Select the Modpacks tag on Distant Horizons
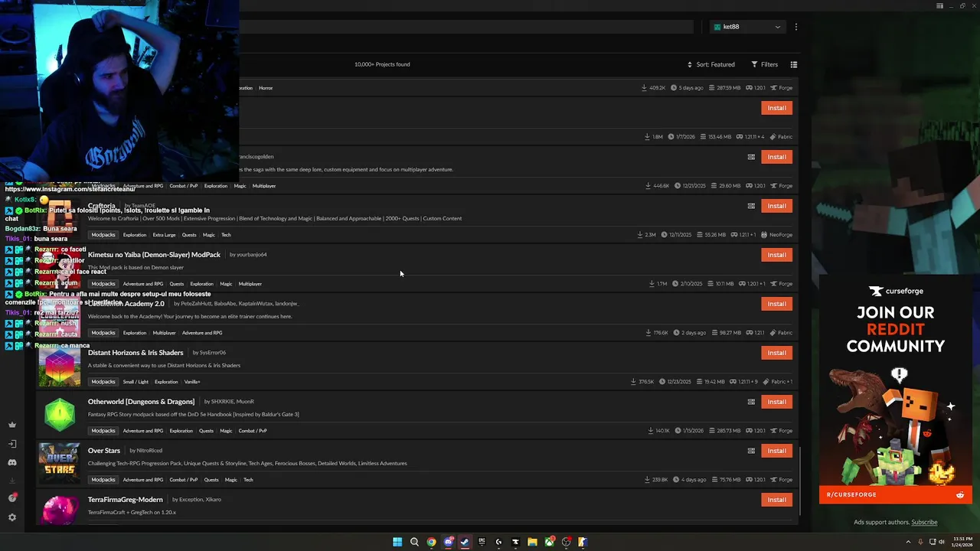Image resolution: width=980 pixels, height=551 pixels. pos(103,382)
